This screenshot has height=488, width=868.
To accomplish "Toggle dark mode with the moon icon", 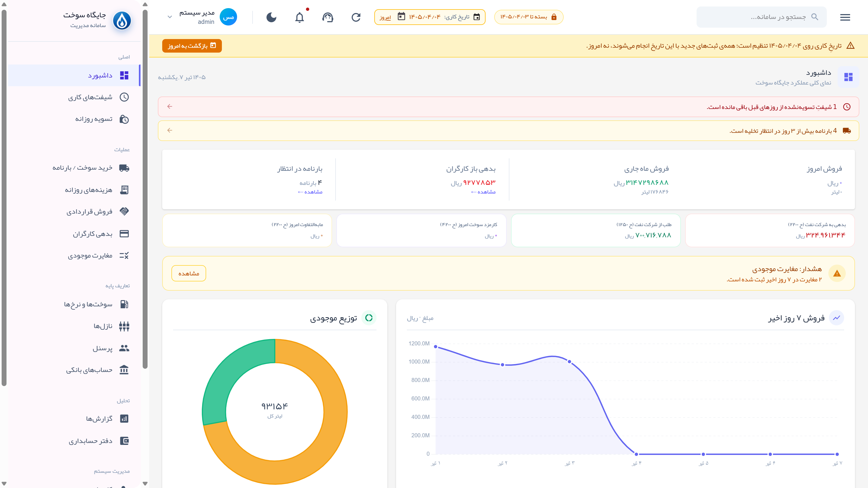I will 271,17.
